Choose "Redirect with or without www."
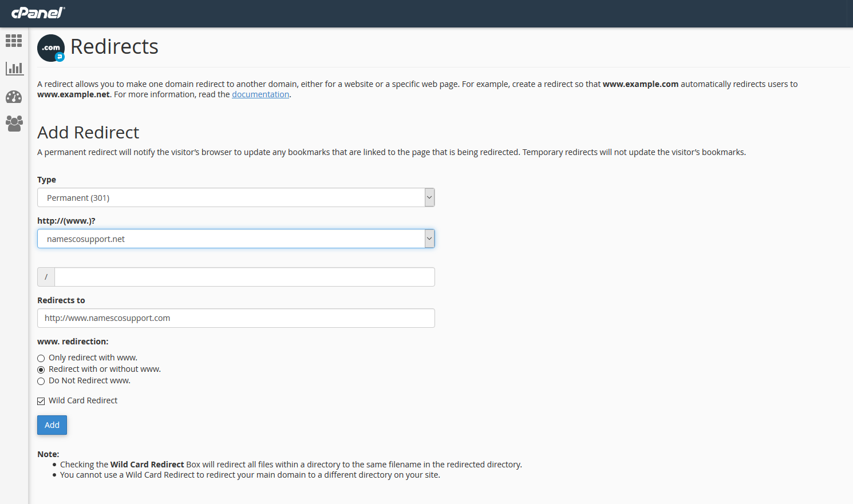 [41, 369]
